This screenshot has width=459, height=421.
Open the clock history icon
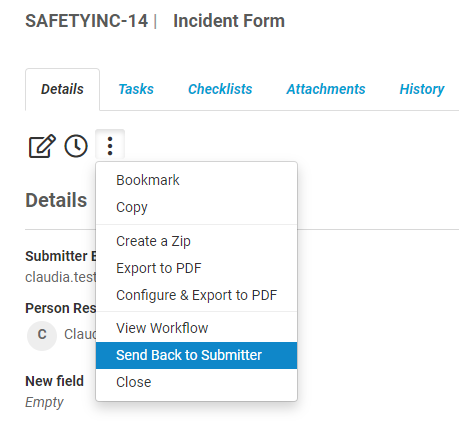tap(76, 146)
